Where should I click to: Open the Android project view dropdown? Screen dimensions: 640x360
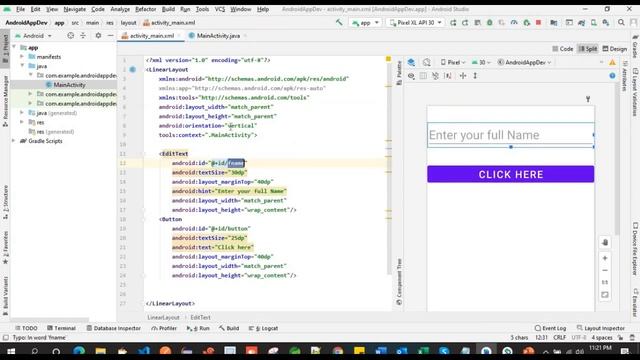click(x=33, y=36)
